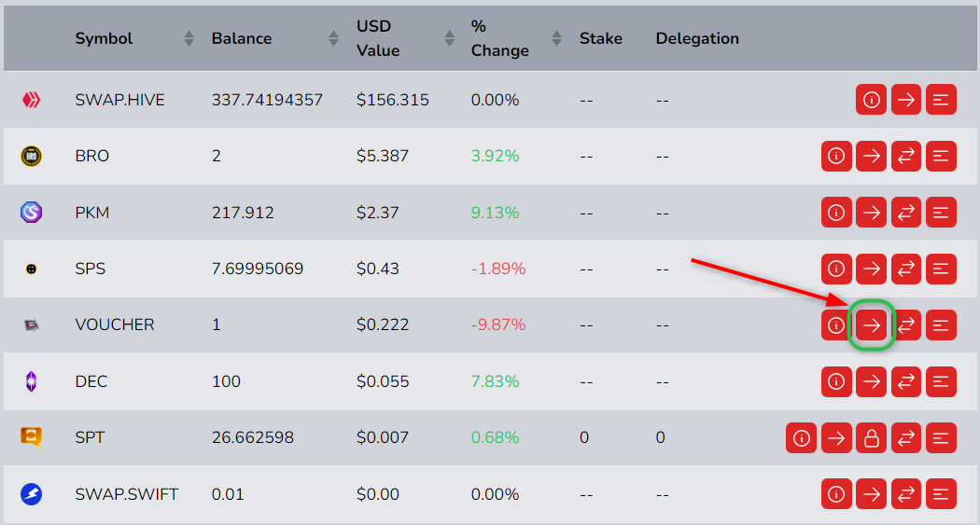Image resolution: width=980 pixels, height=525 pixels.
Task: Stake SPT using lock icon
Action: (x=871, y=438)
